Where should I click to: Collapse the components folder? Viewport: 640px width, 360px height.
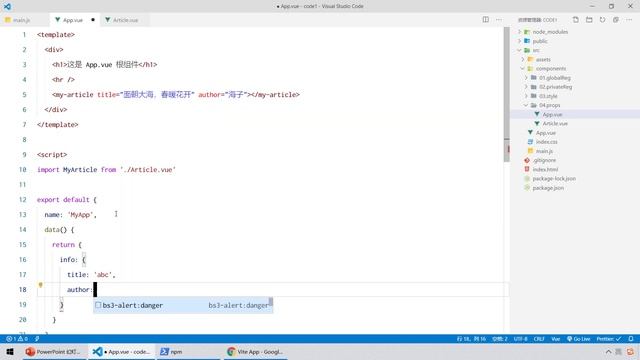(x=551, y=69)
